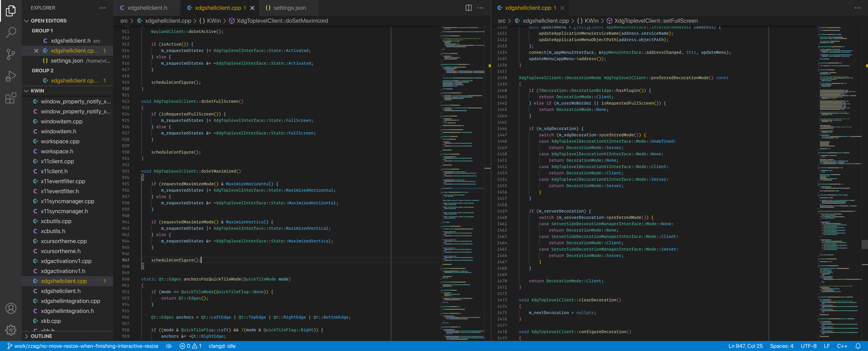Close xdgshellclient.cpp in Group 1 open editors
The height and width of the screenshot is (351, 868).
(x=36, y=51)
